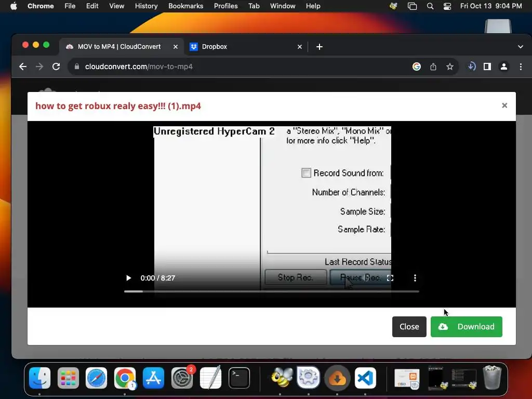532x399 pixels.
Task: Open Stage Manager icon in menu bar
Action: click(x=412, y=6)
